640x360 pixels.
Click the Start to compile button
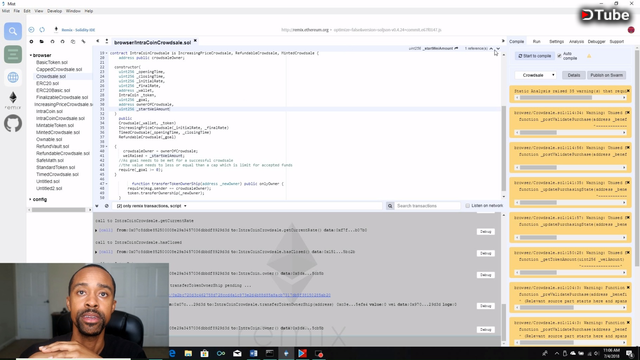tap(534, 56)
